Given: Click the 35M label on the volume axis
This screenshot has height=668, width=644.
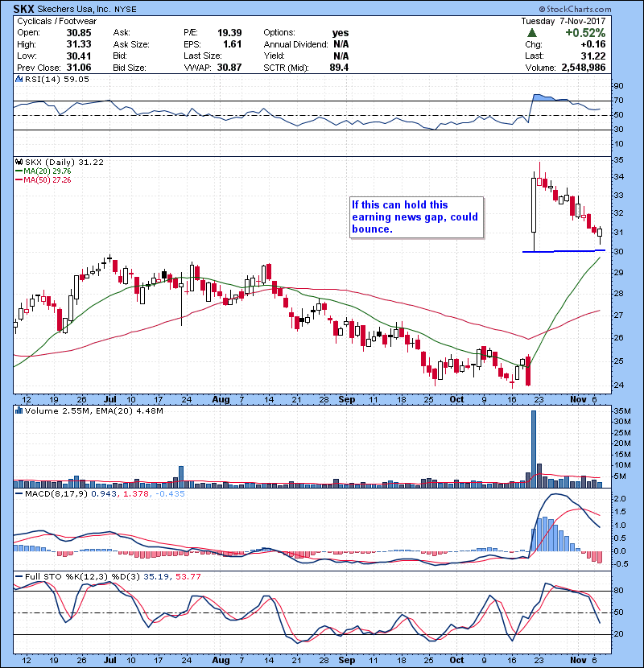Looking at the screenshot, I should pos(621,411).
